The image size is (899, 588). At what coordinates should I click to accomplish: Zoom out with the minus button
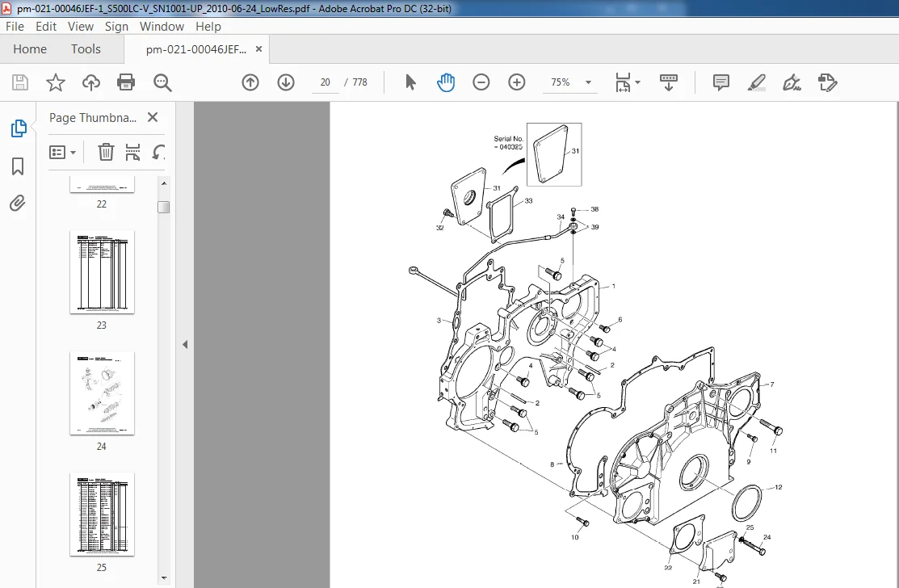(481, 82)
